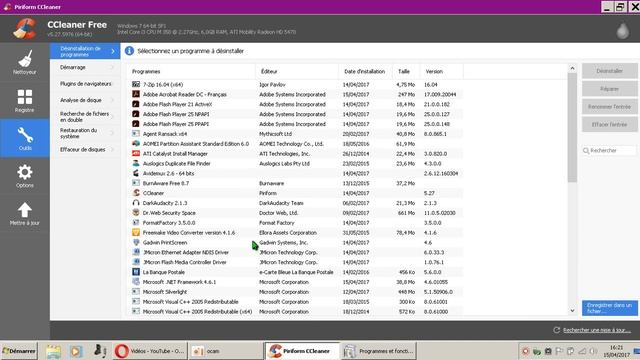The width and height of the screenshot is (640, 360).
Task: Open Restauration du système tab
Action: 85,133
